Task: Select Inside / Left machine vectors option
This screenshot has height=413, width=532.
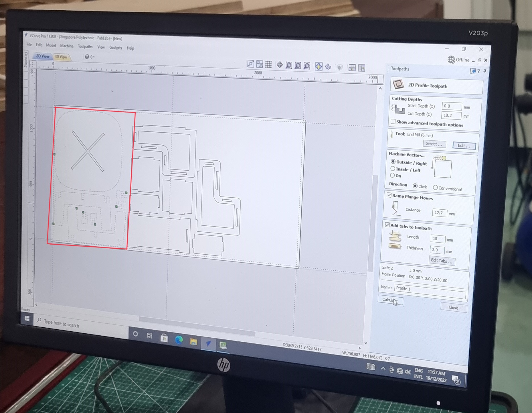Action: click(393, 169)
